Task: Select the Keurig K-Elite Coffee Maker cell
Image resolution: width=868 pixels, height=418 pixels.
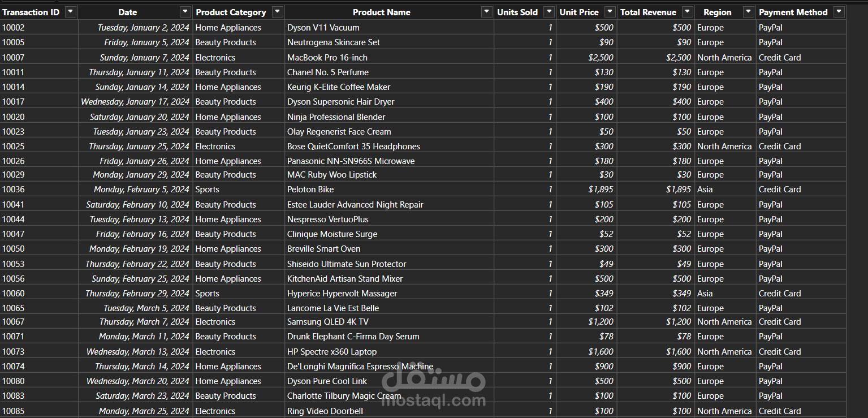Action: point(389,87)
